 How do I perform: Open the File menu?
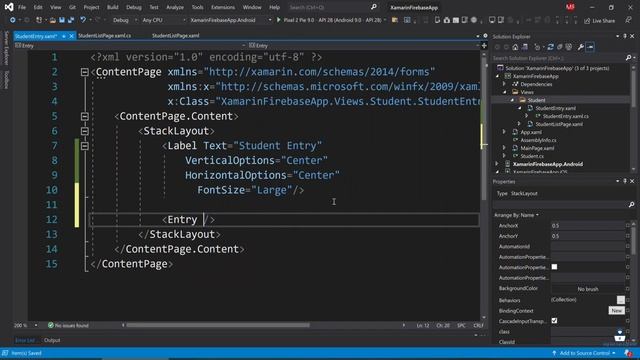22,7
